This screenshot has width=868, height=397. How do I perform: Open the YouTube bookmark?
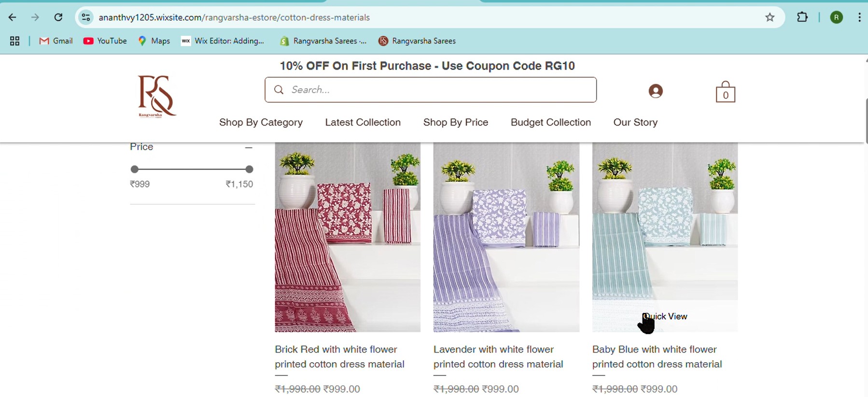[x=105, y=41]
